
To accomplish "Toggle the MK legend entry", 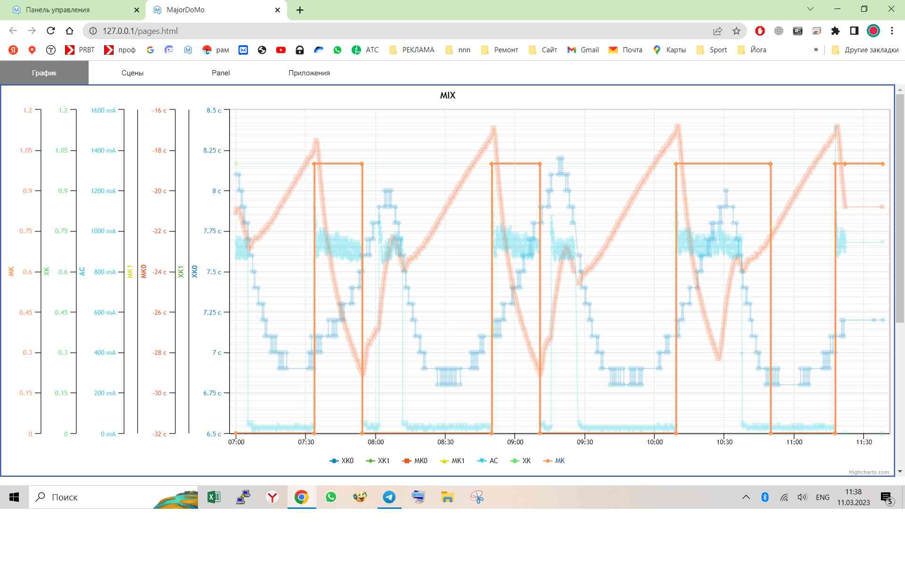I will (554, 461).
